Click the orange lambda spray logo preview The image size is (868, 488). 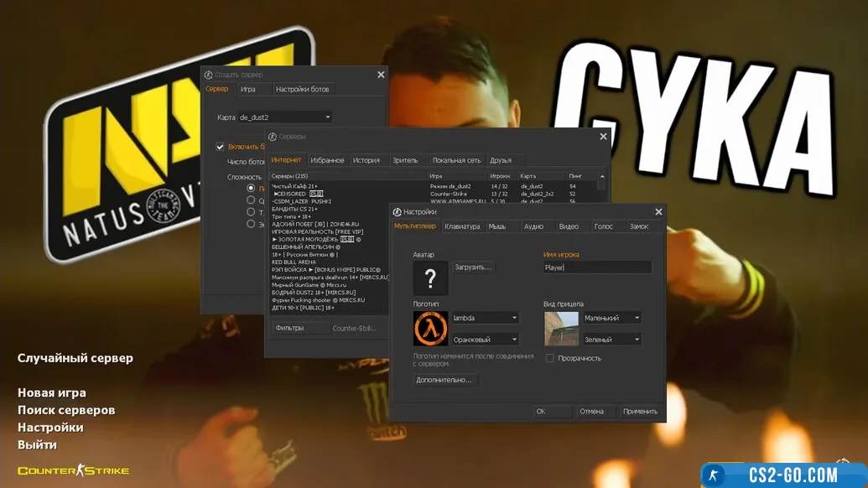coord(430,329)
